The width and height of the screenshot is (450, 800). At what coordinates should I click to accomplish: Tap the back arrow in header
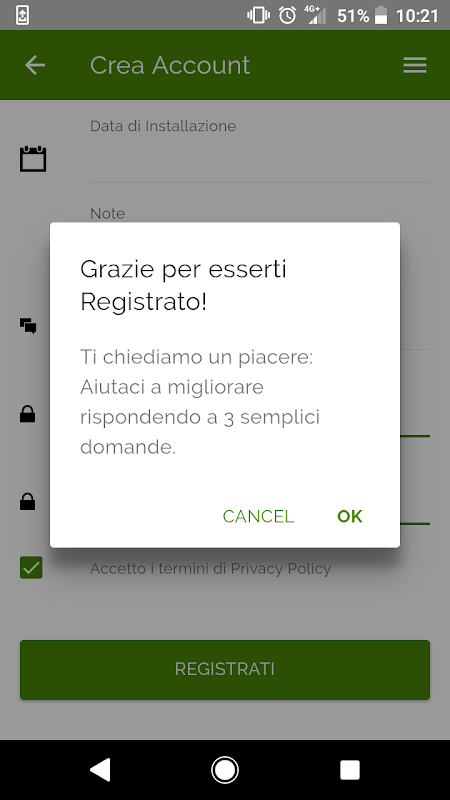pos(35,65)
